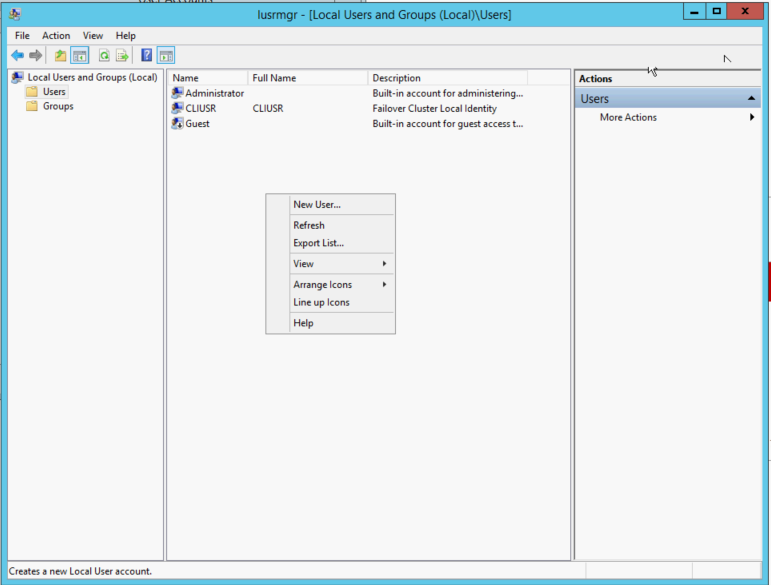Click the CLIUSR user account icon
The height and width of the screenshot is (585, 771).
coord(177,108)
